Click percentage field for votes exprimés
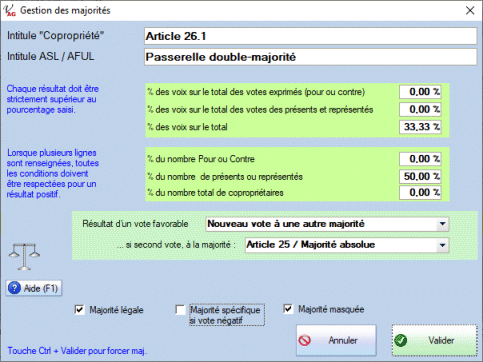483x362 pixels. point(420,92)
